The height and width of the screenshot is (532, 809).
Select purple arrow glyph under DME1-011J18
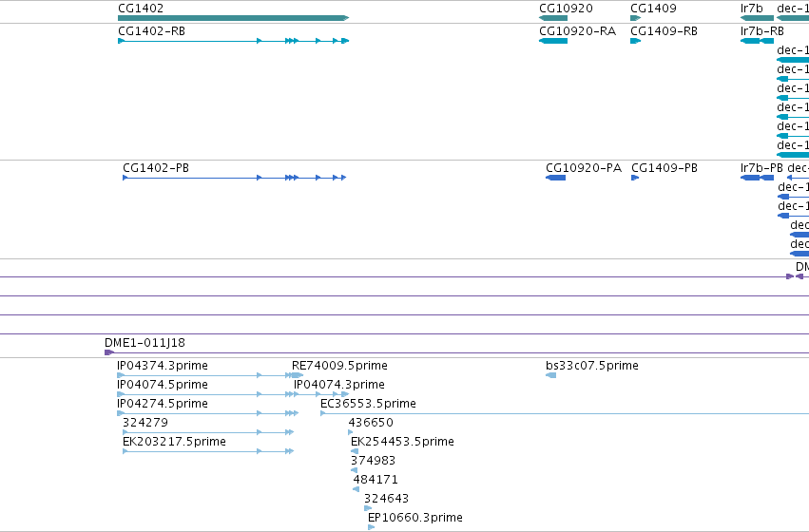point(109,352)
